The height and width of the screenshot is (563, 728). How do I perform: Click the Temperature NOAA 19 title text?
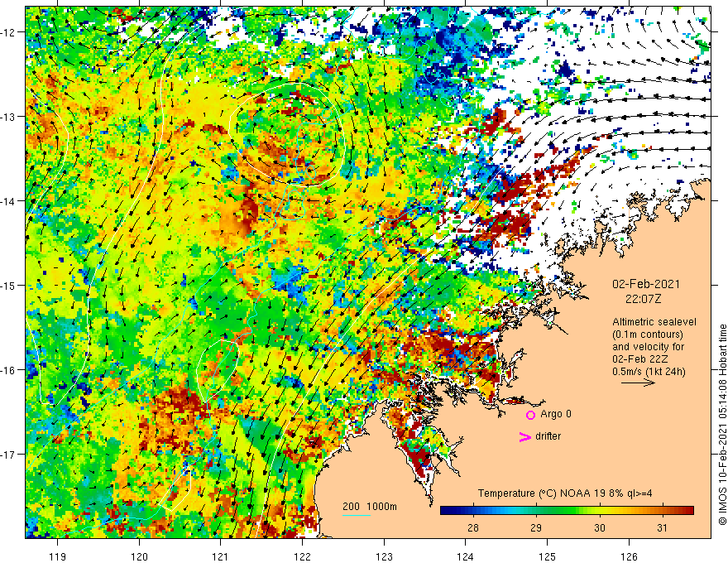tap(565, 493)
